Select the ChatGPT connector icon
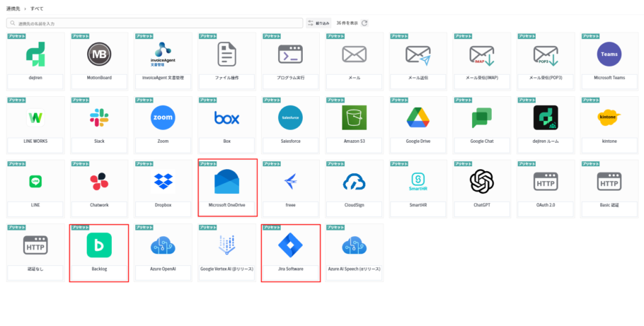The height and width of the screenshot is (326, 644). 482,182
